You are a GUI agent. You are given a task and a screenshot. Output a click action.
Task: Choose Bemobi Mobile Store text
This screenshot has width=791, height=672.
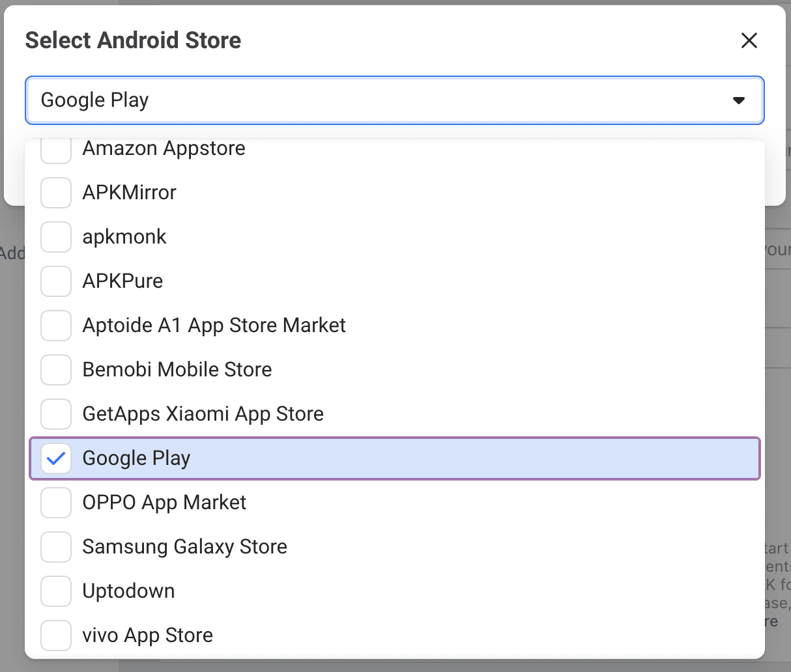tap(177, 370)
